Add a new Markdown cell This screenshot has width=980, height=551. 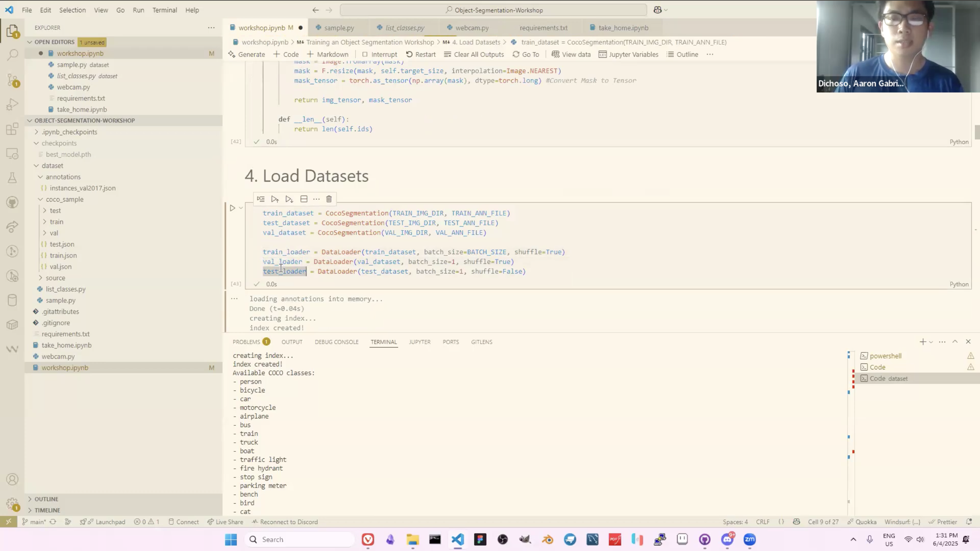pos(328,54)
